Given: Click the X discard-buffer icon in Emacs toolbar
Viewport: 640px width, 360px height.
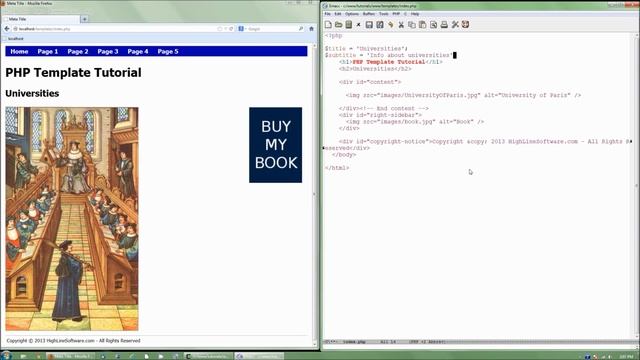Looking at the screenshot, I should coord(358,25).
